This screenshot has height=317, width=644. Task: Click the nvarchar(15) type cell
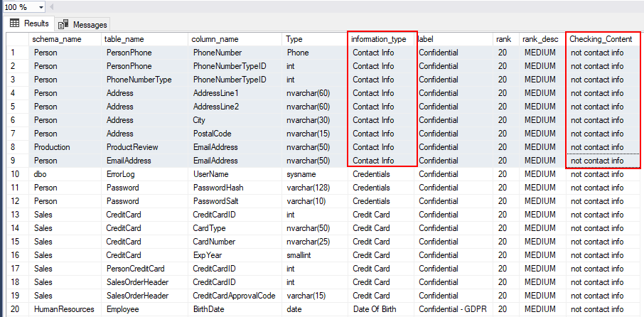(x=315, y=134)
